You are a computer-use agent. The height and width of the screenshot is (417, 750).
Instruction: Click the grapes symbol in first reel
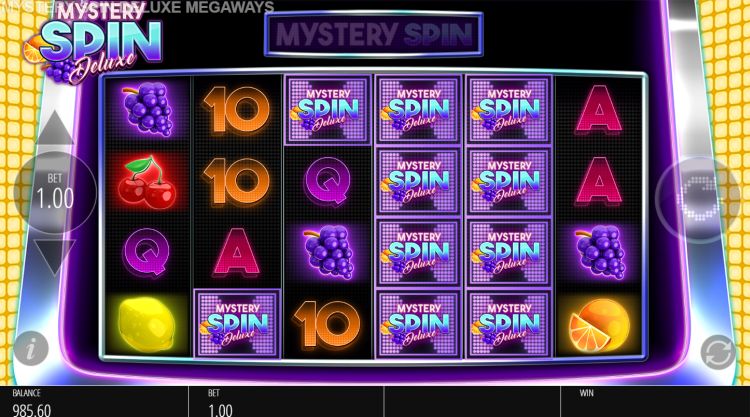148,110
